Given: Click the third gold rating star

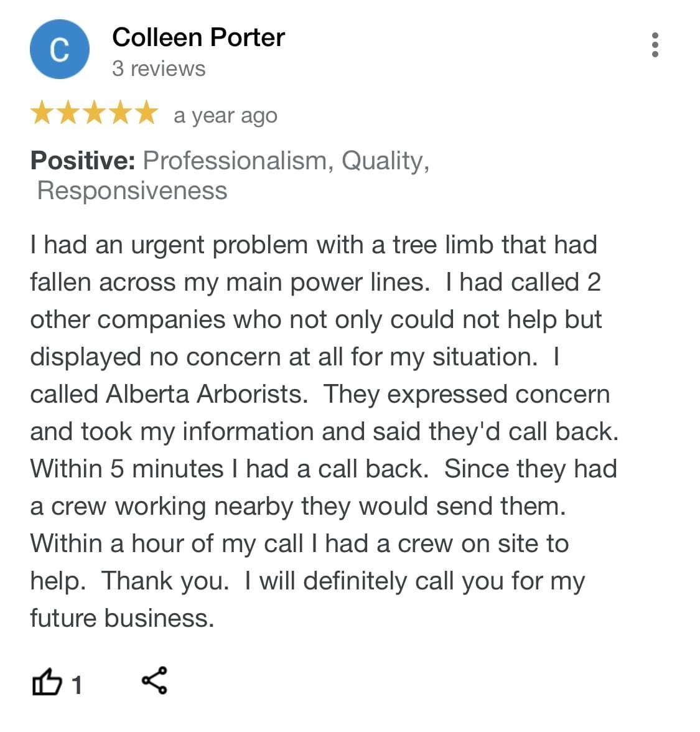Looking at the screenshot, I should pyautogui.click(x=94, y=114).
